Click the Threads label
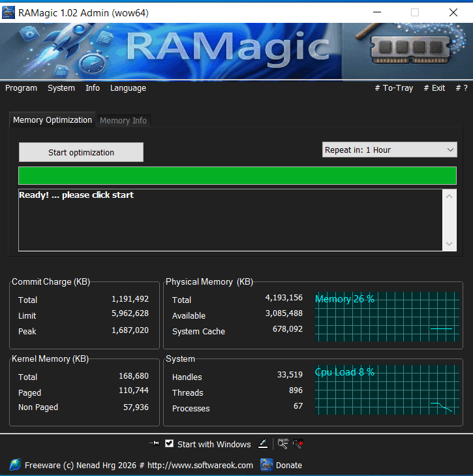 tap(187, 393)
